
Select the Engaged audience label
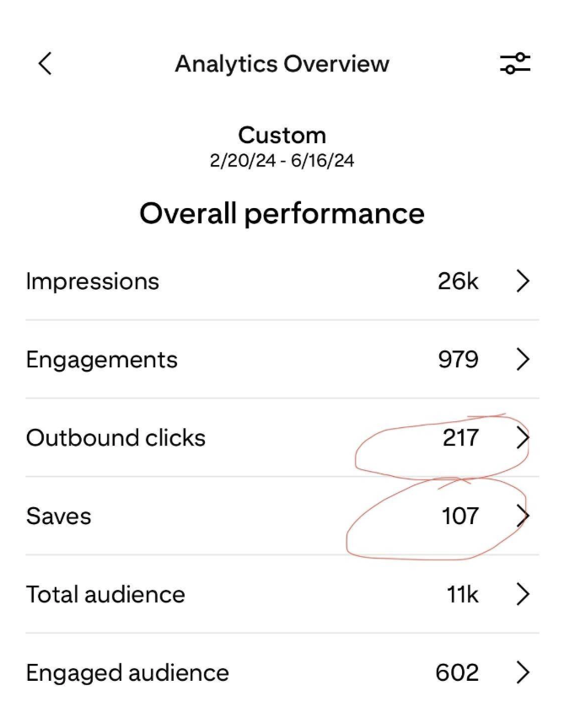(126, 672)
